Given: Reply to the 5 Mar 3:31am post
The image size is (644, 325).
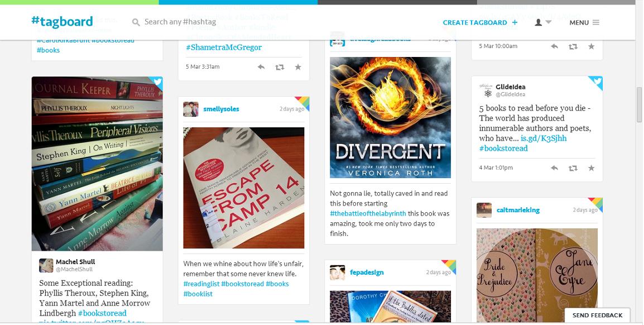Looking at the screenshot, I should [261, 67].
